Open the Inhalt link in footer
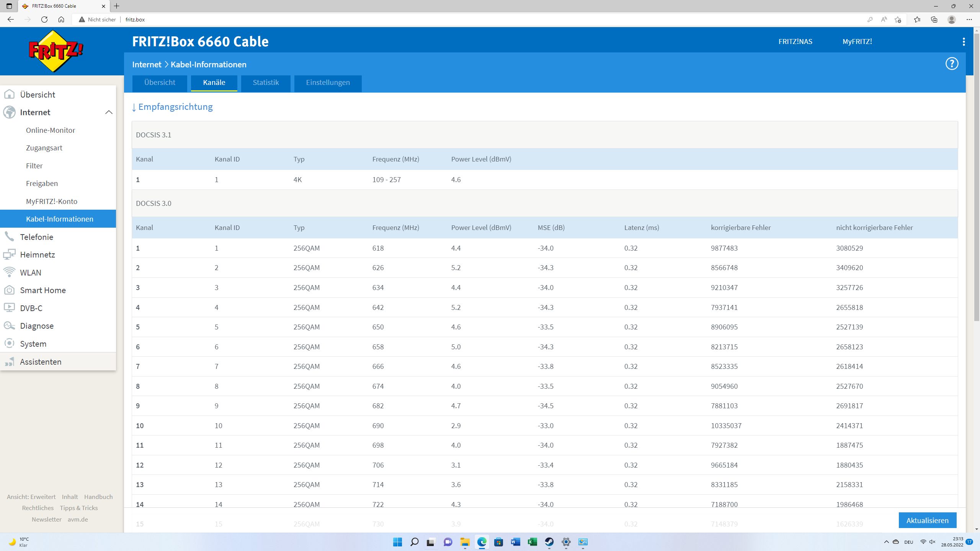The height and width of the screenshot is (551, 980). click(70, 497)
